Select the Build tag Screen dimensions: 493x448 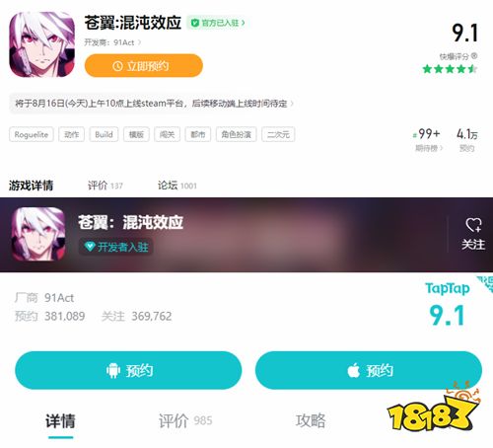click(x=104, y=134)
